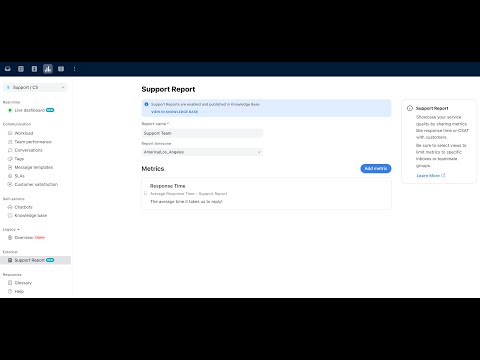Open the Response Time metric card
Screen dimensions: 480x360
pyautogui.click(x=266, y=194)
